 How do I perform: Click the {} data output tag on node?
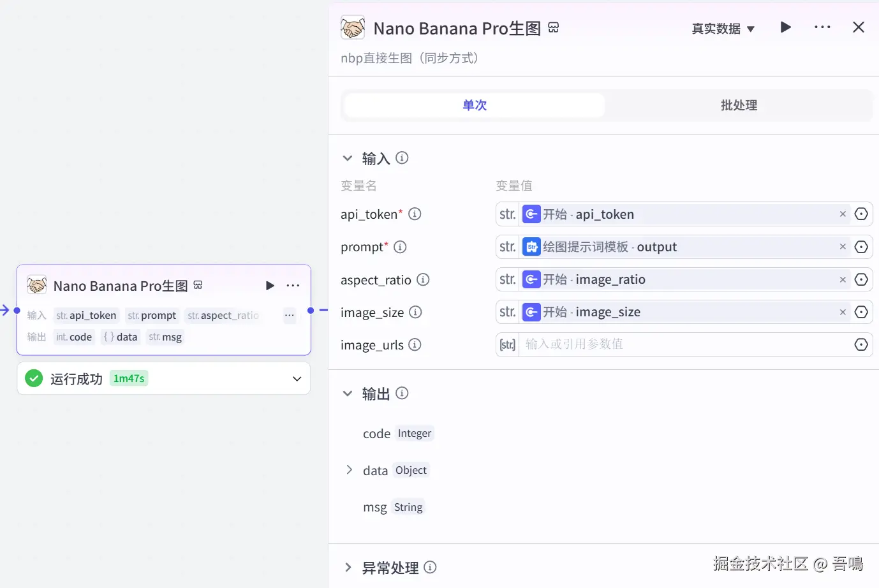coord(120,337)
